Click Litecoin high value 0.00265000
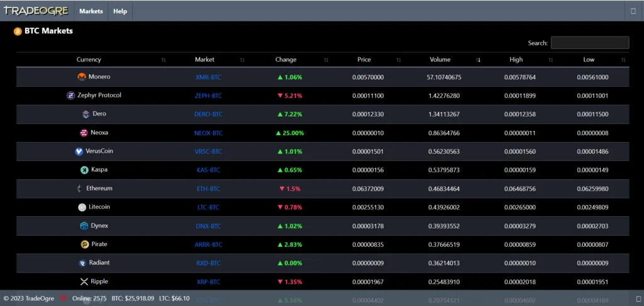This screenshot has width=644, height=306. (520, 207)
